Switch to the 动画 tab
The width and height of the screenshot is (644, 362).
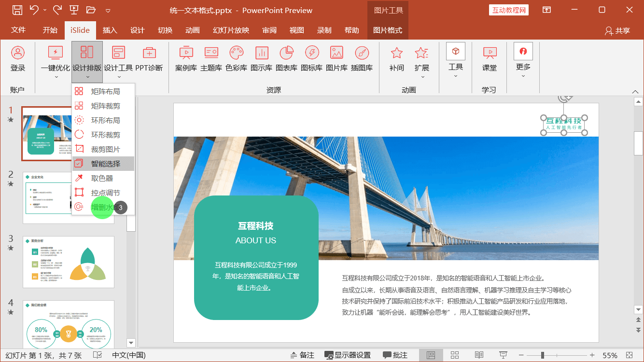(x=193, y=30)
